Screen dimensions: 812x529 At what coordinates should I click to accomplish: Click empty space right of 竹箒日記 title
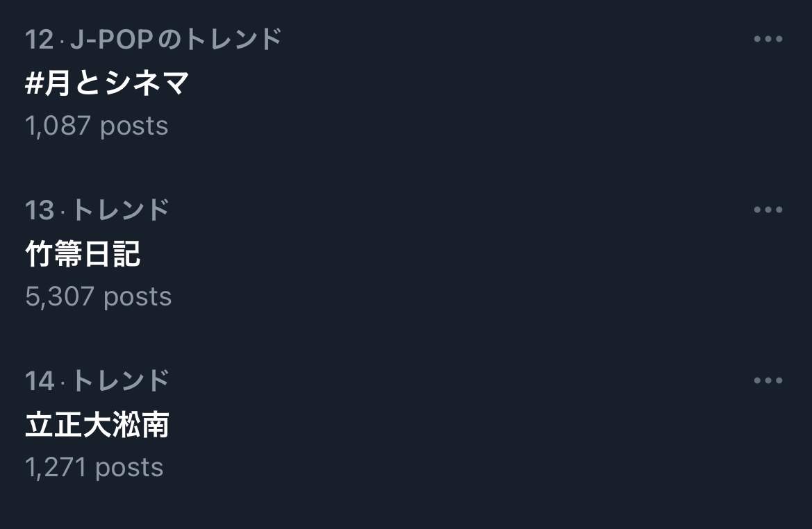[417, 254]
